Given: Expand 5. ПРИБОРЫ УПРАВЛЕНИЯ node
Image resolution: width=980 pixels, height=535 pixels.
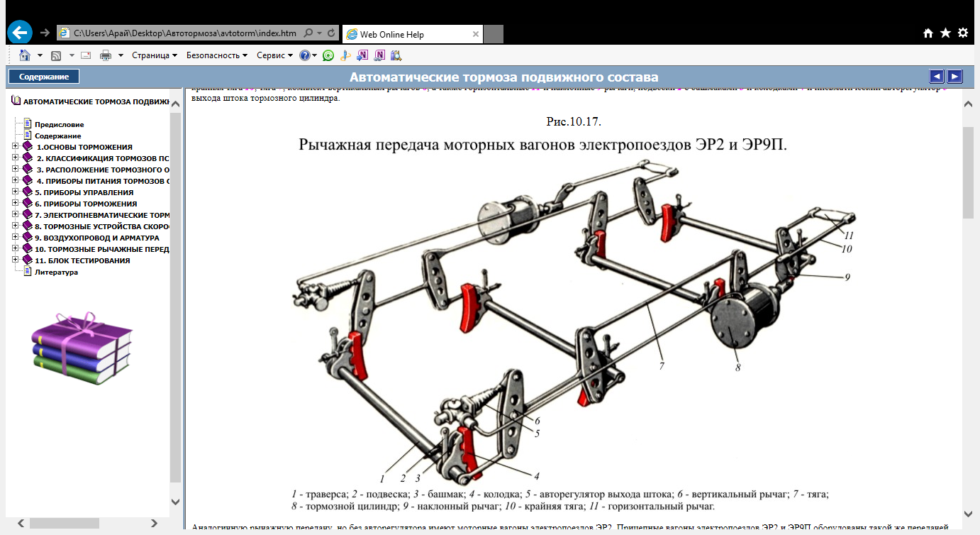Looking at the screenshot, I should 16,192.
